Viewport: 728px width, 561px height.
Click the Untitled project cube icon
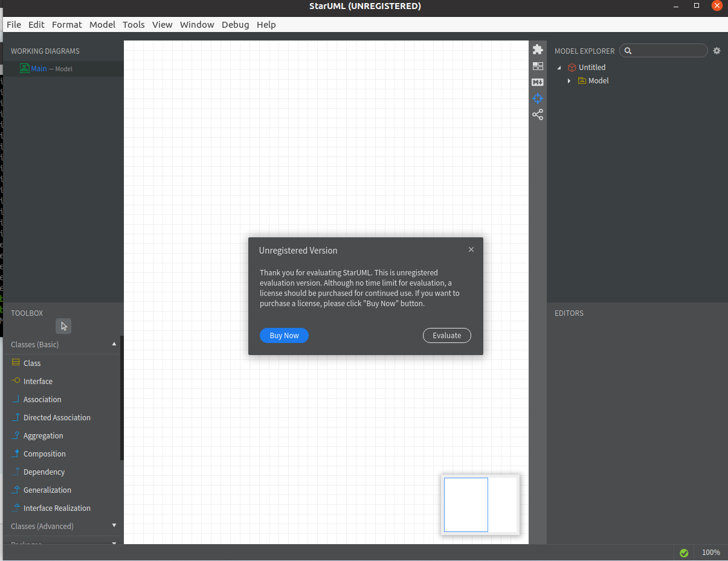pyautogui.click(x=572, y=68)
